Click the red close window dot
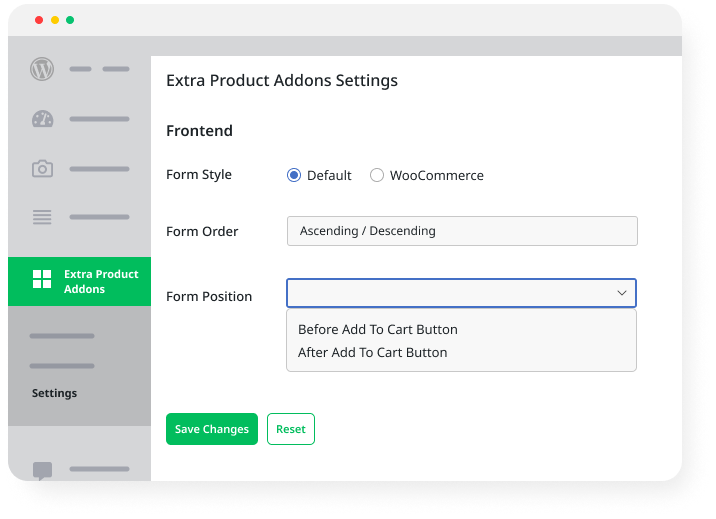716x519 pixels. (x=39, y=20)
